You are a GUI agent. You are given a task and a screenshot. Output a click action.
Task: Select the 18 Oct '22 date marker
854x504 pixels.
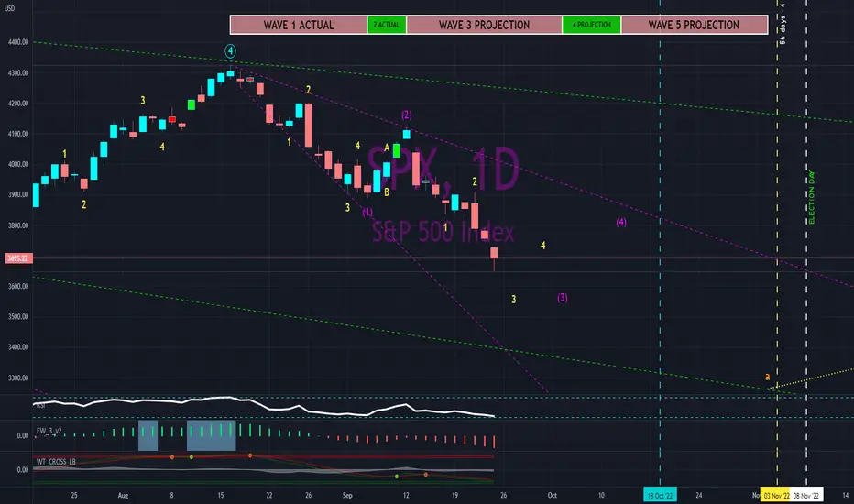[x=660, y=495]
